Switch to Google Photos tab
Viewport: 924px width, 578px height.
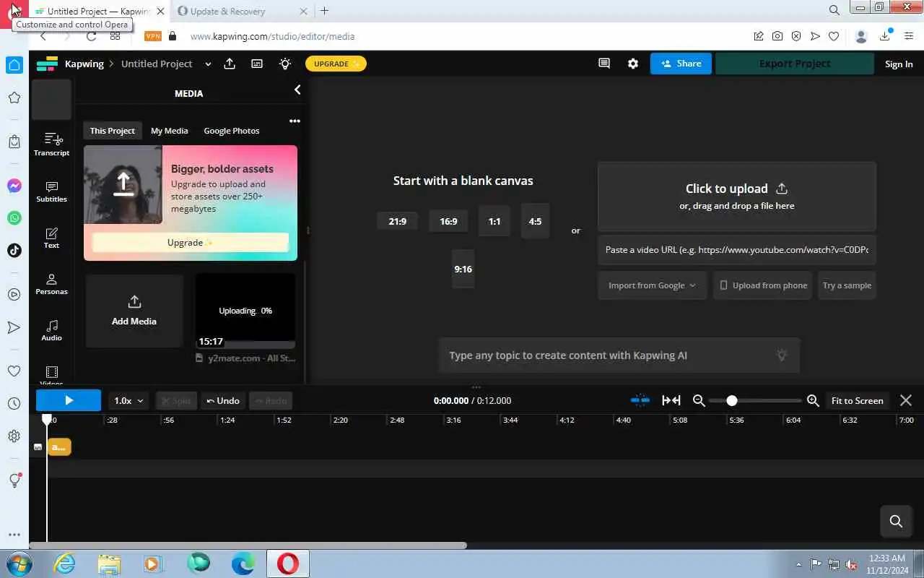(232, 131)
